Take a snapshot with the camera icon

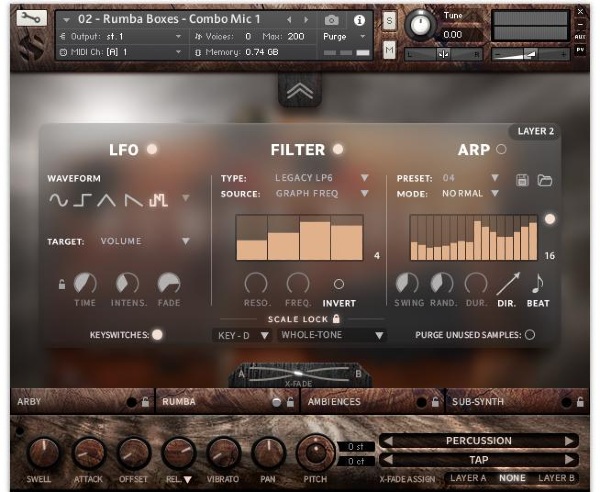pyautogui.click(x=331, y=20)
